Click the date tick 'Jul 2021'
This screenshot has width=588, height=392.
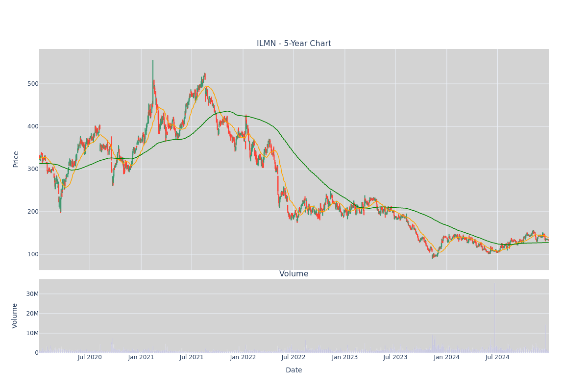pyautogui.click(x=192, y=357)
